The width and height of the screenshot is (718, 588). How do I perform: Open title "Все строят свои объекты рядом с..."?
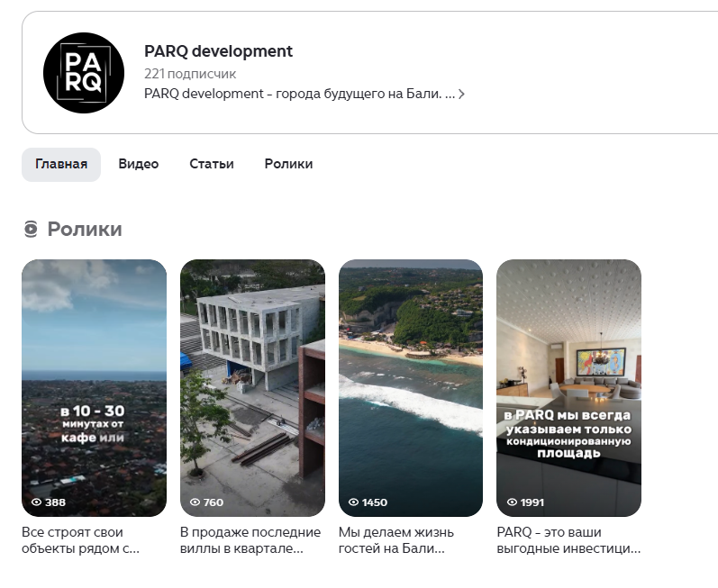(80, 540)
